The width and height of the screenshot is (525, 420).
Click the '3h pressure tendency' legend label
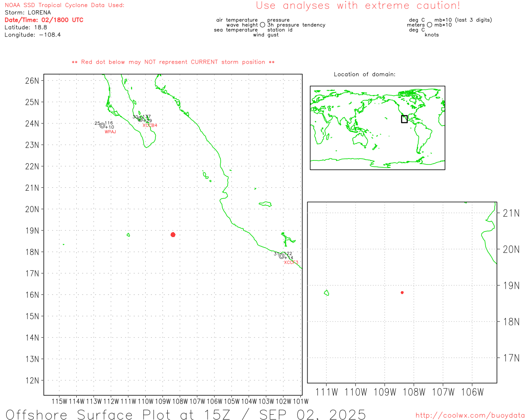(x=297, y=25)
